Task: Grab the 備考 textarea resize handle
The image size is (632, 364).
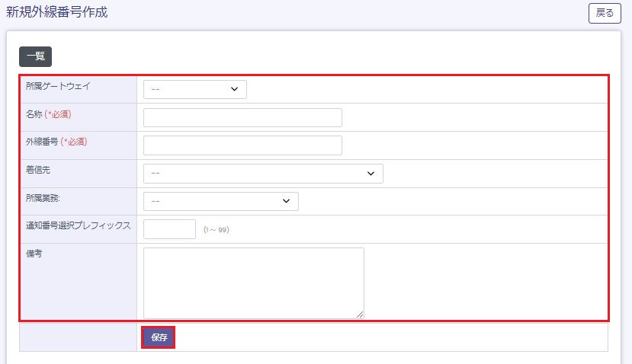Action: pyautogui.click(x=360, y=314)
